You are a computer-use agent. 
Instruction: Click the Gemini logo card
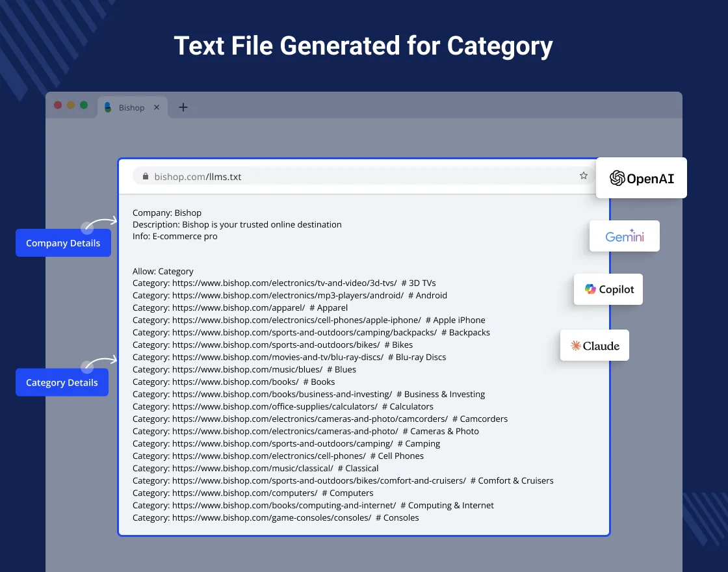[624, 236]
